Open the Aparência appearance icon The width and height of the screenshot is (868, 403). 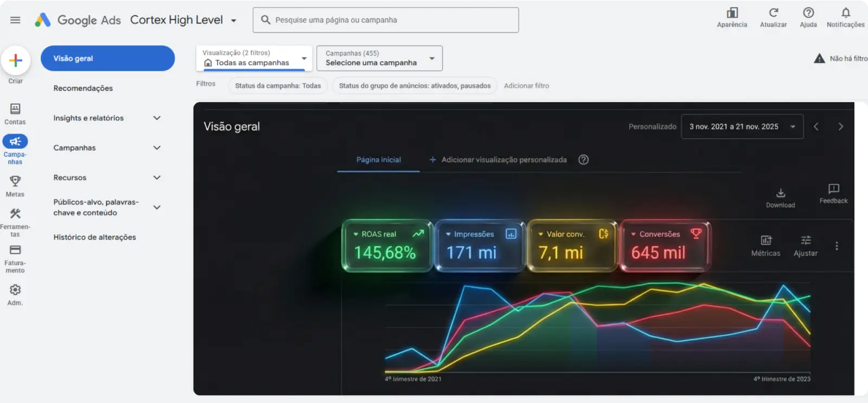point(732,12)
